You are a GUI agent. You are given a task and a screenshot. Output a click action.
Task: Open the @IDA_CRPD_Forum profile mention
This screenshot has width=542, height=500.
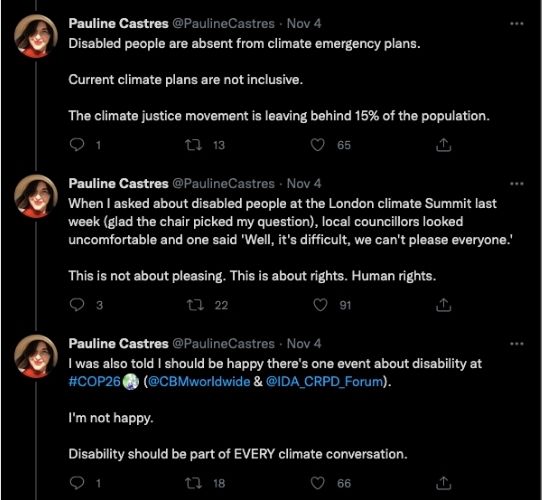[325, 382]
